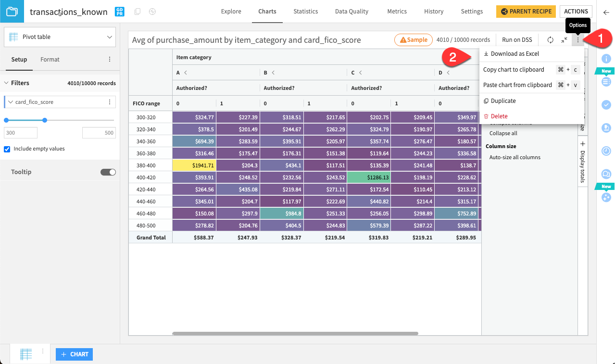This screenshot has width=615, height=364.
Task: Click the right handle of FICO range slider
Action: coord(45,120)
